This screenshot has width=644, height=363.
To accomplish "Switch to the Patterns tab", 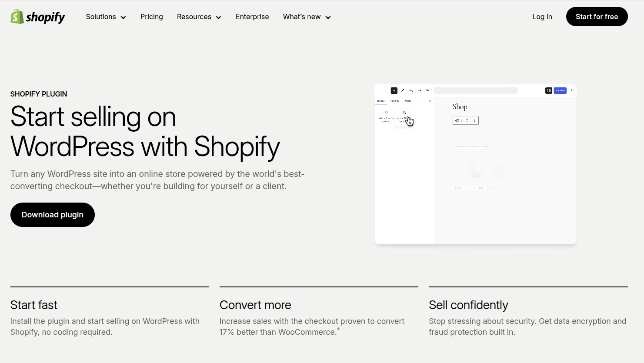I will 395,101.
